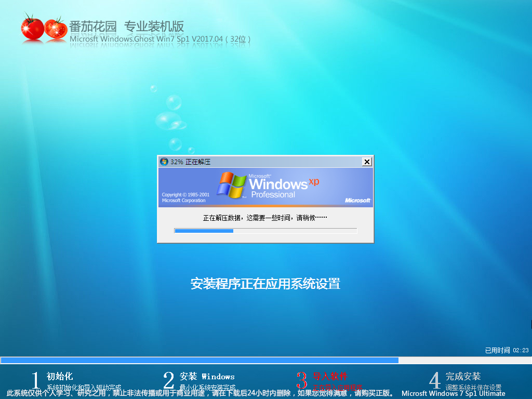
Task: Click the '已用时间 02:23' elapsed timer
Action: [x=507, y=350]
